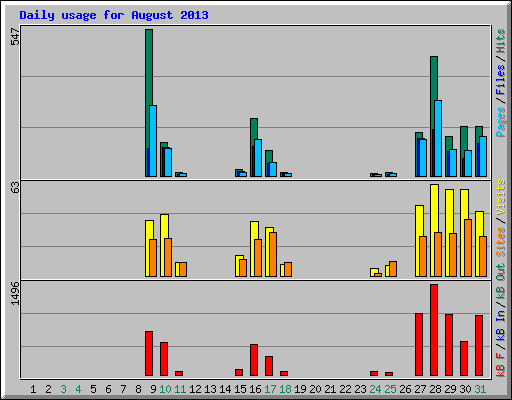The height and width of the screenshot is (400, 512).
Task: Click the 'kB In' legend label
Action: pyautogui.click(x=501, y=325)
